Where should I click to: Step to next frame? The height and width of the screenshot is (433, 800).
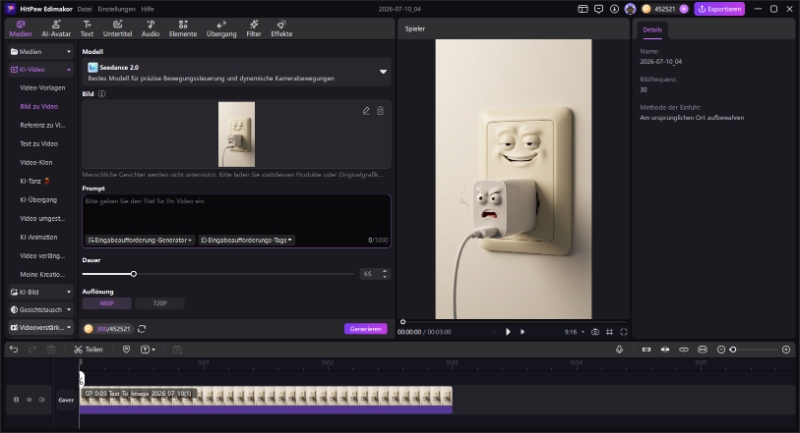click(x=522, y=332)
